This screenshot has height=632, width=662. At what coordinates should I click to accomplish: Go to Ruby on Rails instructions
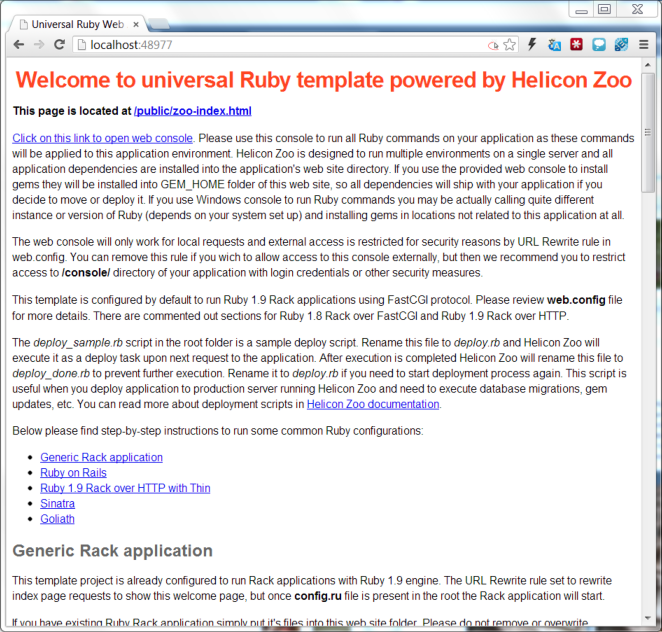73,473
